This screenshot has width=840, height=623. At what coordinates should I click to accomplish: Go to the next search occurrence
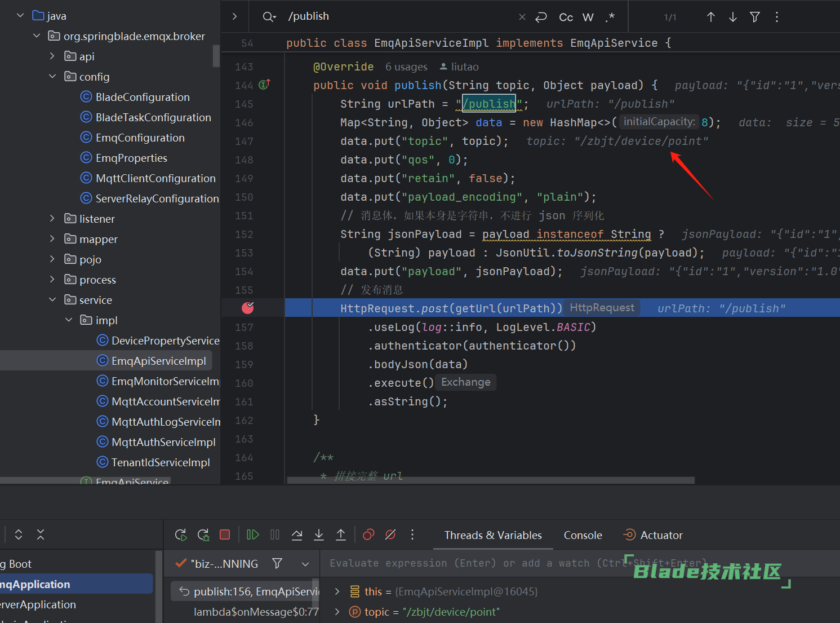[733, 17]
